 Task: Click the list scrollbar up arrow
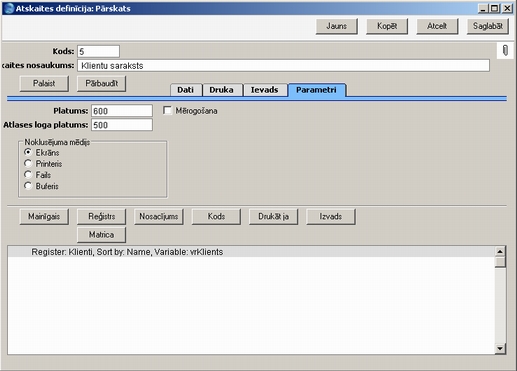click(x=500, y=251)
